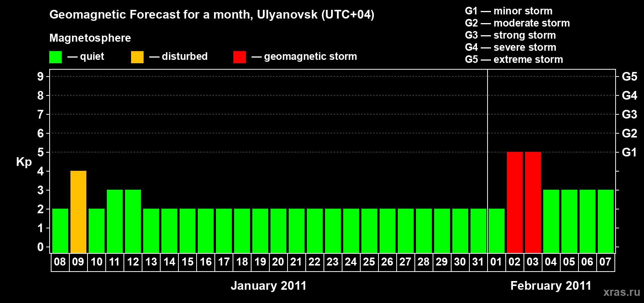Image resolution: width=644 pixels, height=303 pixels.
Task: Click date label 28 on the axis
Action: coord(424,262)
